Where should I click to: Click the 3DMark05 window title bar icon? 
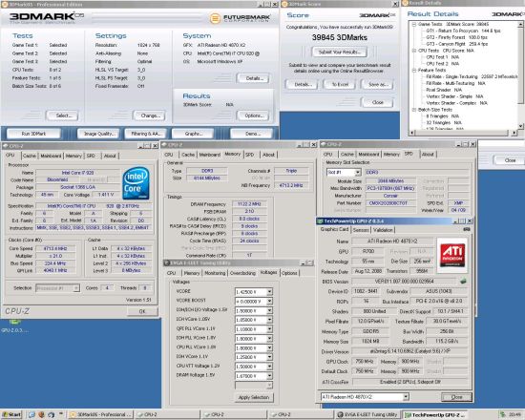(4, 5)
